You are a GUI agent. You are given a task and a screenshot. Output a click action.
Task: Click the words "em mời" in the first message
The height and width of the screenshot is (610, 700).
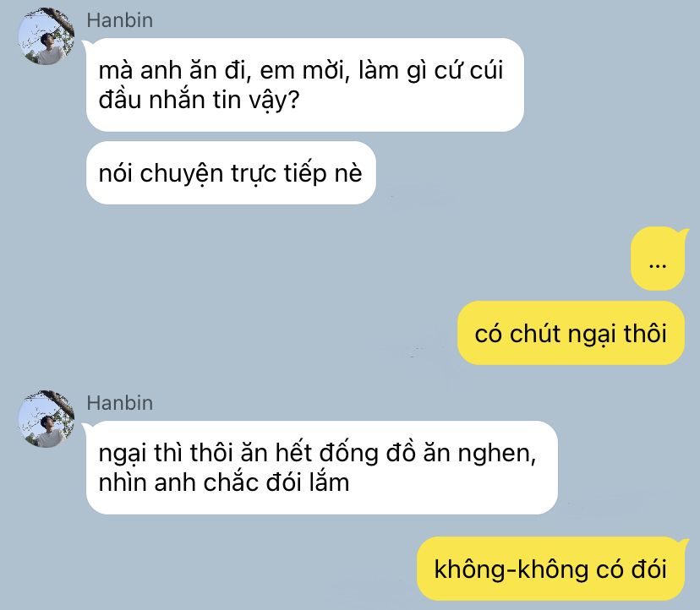pos(304,70)
